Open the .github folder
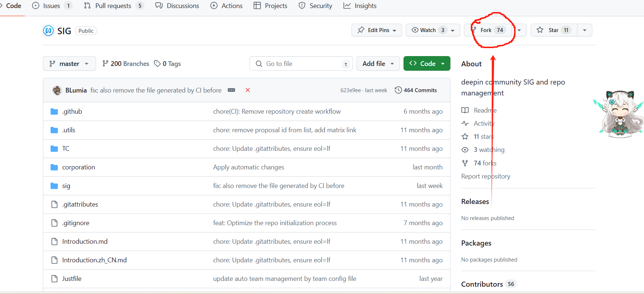The image size is (644, 294). (72, 111)
